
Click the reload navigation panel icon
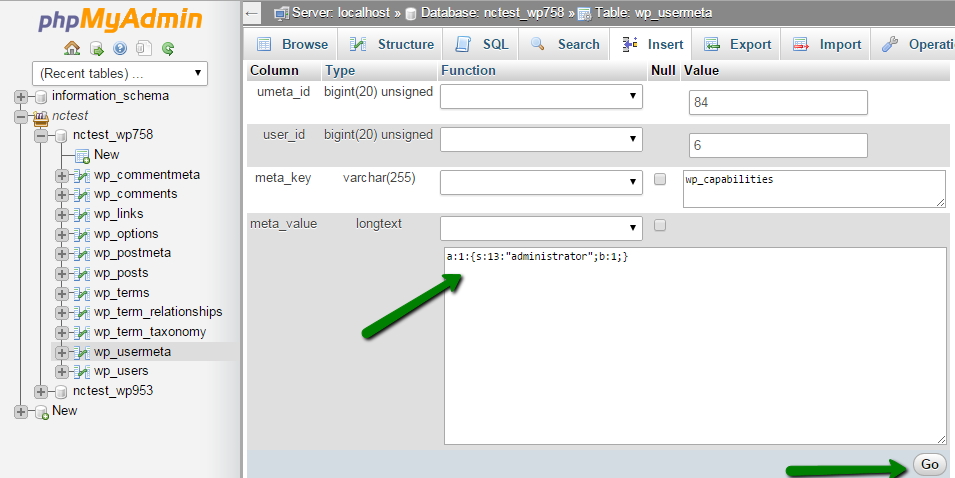(x=168, y=48)
